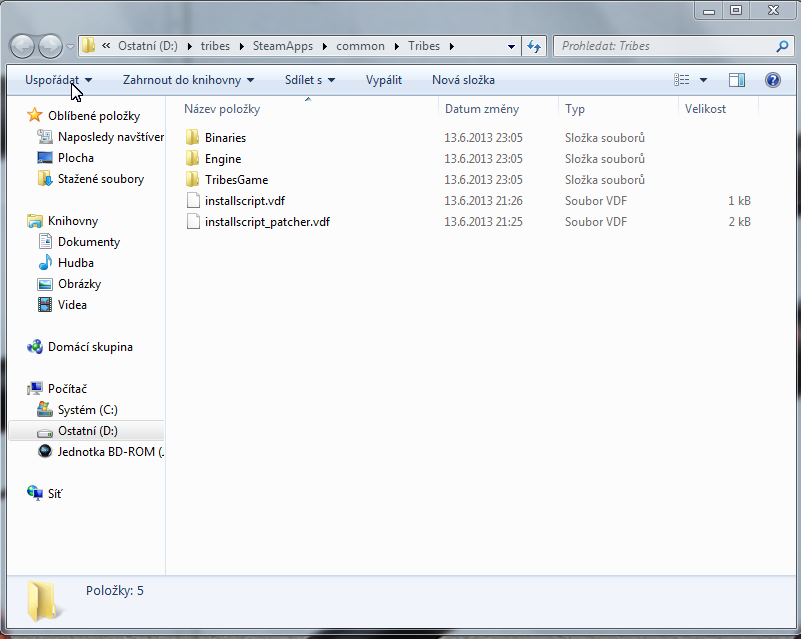Open 'Jednotka BD-ROM' drive in sidebar
The width and height of the screenshot is (801, 639).
point(110,452)
